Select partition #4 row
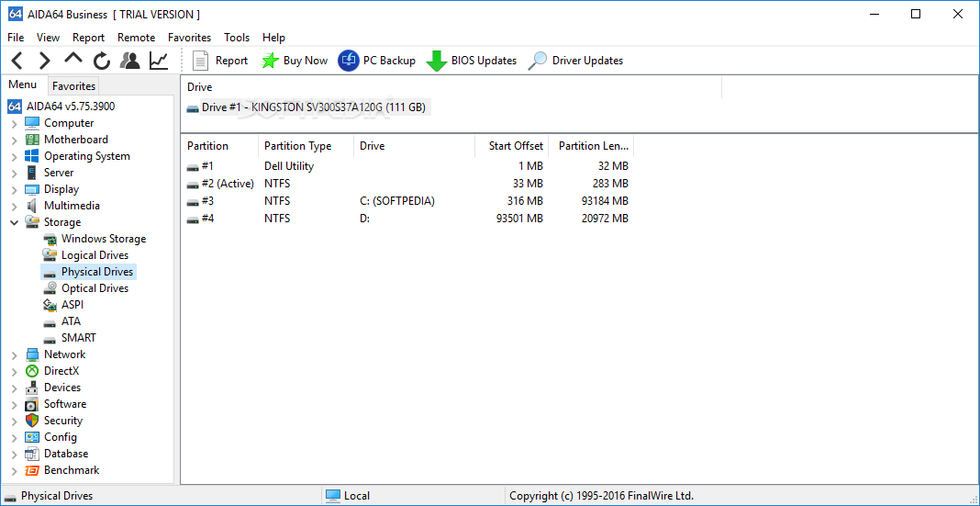Screen dimensions: 980x506 click(x=407, y=219)
